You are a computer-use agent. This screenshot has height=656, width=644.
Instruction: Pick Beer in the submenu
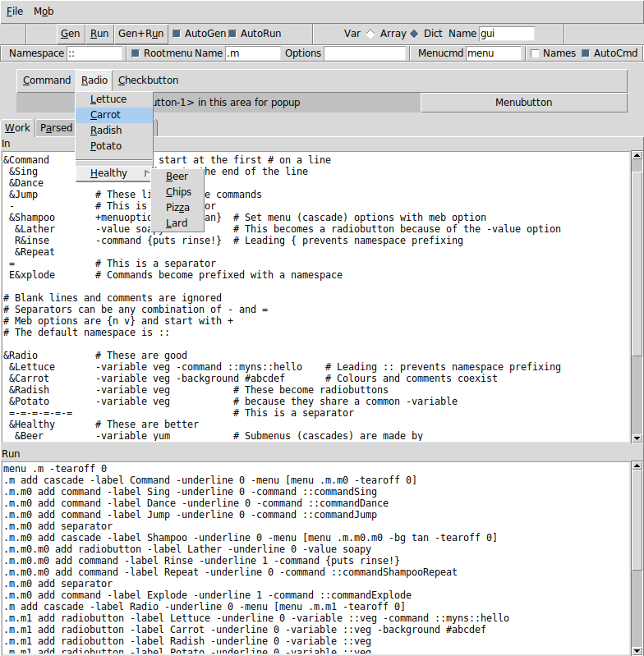tap(177, 177)
